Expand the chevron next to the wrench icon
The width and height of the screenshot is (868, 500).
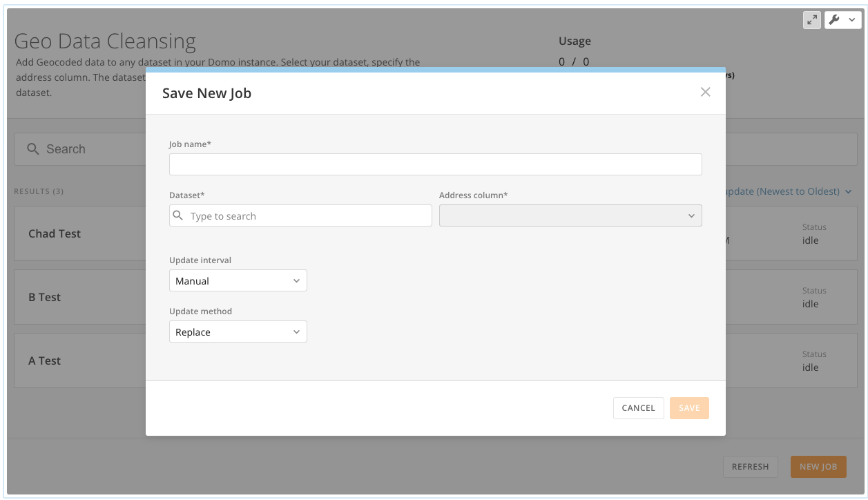pyautogui.click(x=851, y=19)
